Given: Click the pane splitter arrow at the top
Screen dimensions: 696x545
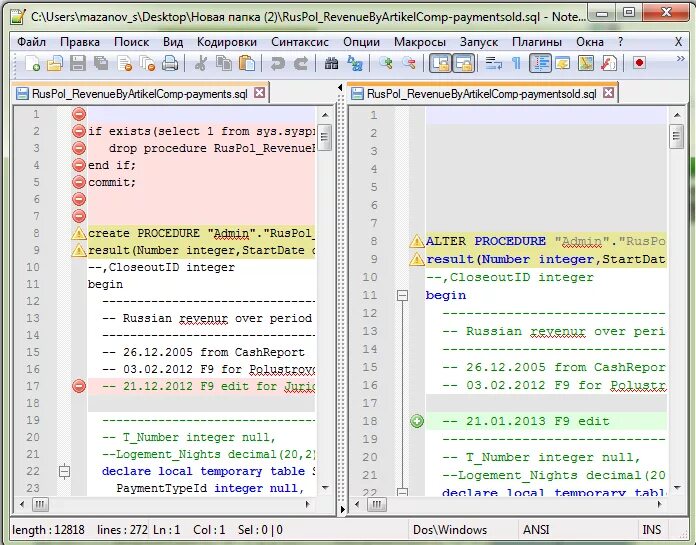Looking at the screenshot, I should 340,87.
